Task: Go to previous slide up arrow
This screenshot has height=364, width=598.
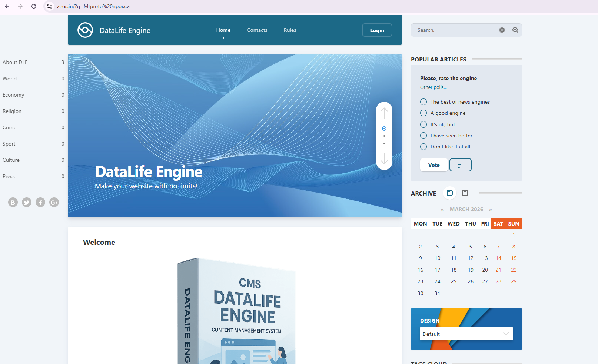Action: point(384,113)
